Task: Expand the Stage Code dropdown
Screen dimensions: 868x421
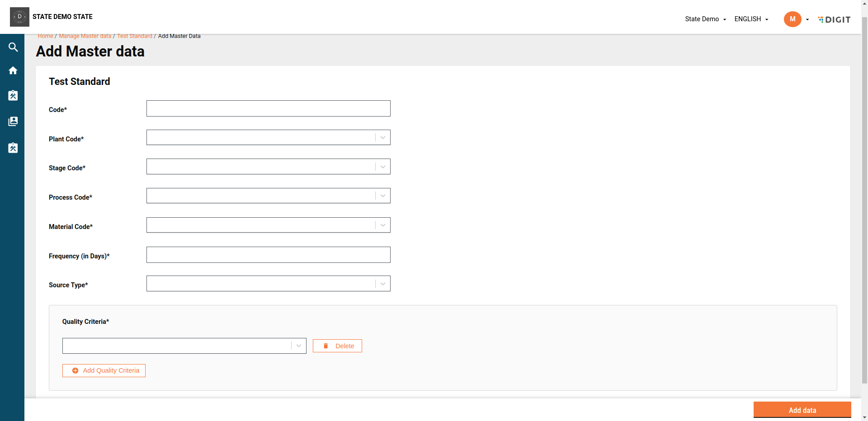Action: pyautogui.click(x=268, y=167)
